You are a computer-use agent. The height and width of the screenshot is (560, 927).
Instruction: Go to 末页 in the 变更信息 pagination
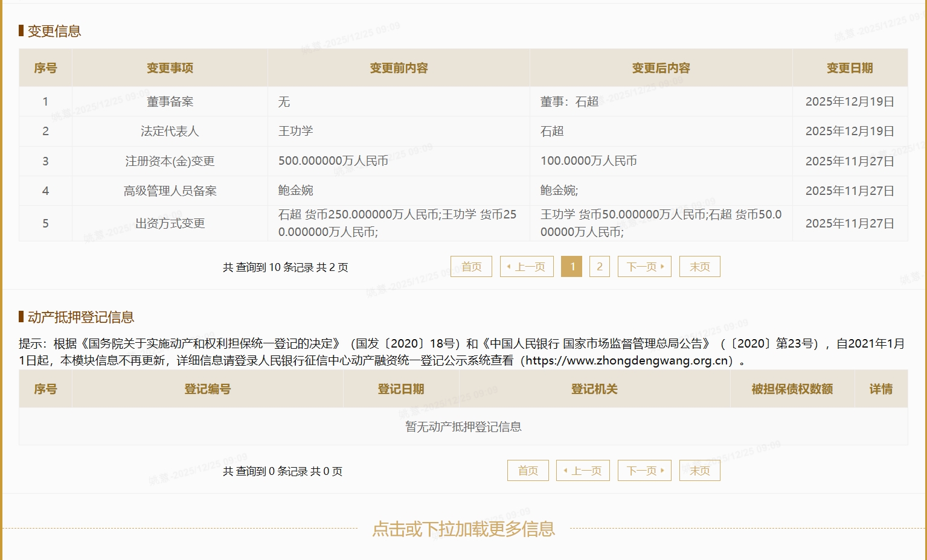(x=699, y=266)
